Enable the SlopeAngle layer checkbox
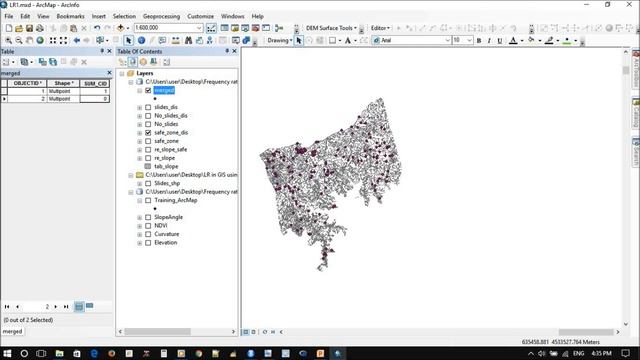The image size is (640, 360). tap(148, 217)
